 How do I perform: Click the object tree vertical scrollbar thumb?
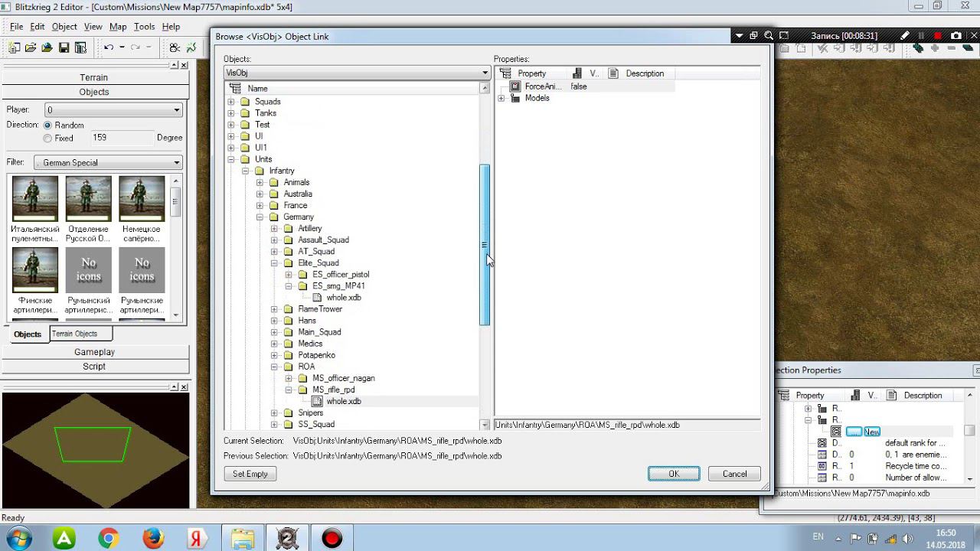pos(485,245)
